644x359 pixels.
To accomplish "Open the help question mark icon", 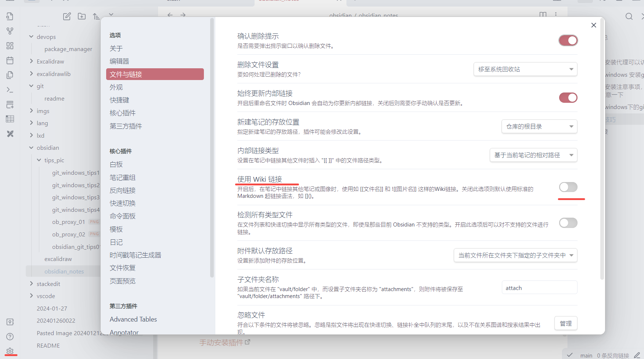I will click(10, 337).
